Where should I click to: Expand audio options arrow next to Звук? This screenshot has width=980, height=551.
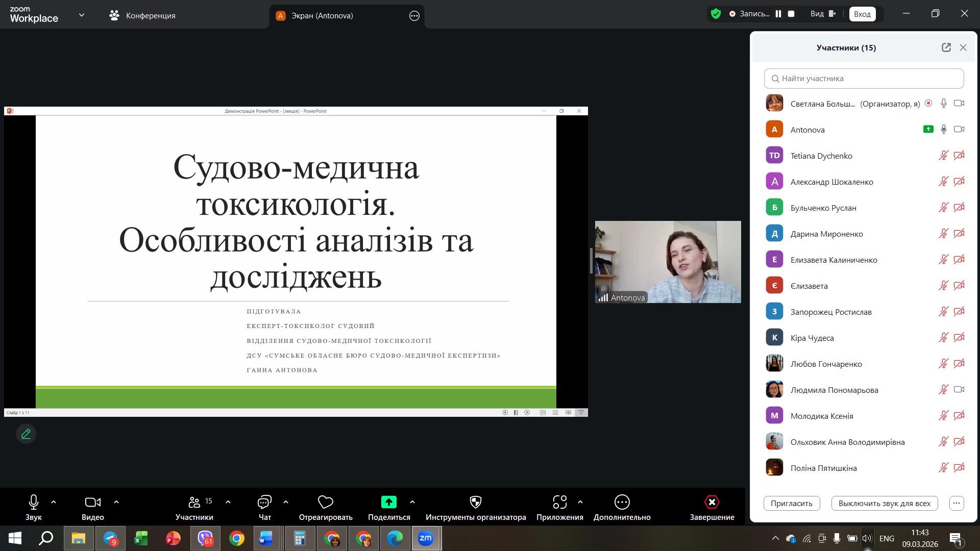54,502
